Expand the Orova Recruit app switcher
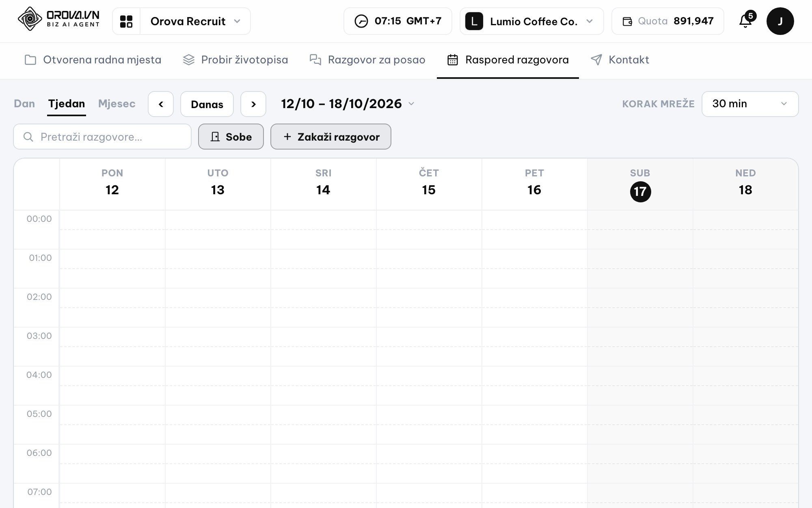Image resolution: width=812 pixels, height=508 pixels. [x=195, y=21]
